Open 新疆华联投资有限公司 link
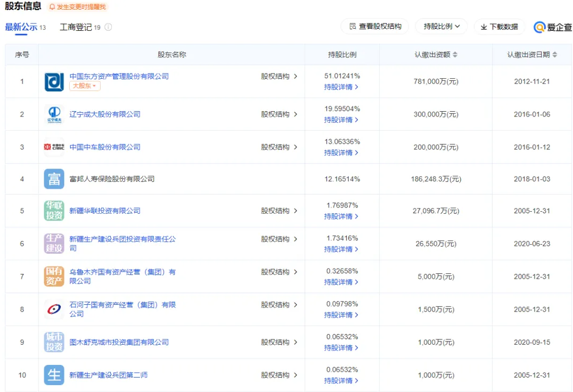The height and width of the screenshot is (392, 573). pos(105,211)
